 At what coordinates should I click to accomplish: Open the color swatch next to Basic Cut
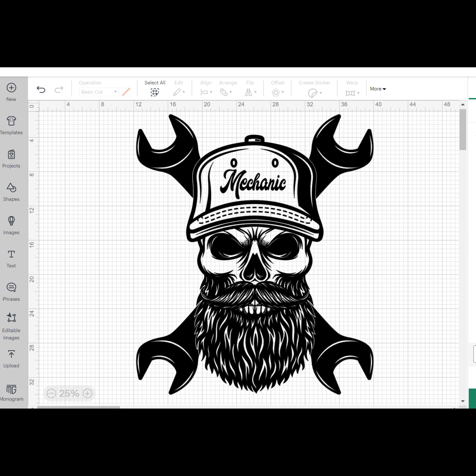126,91
